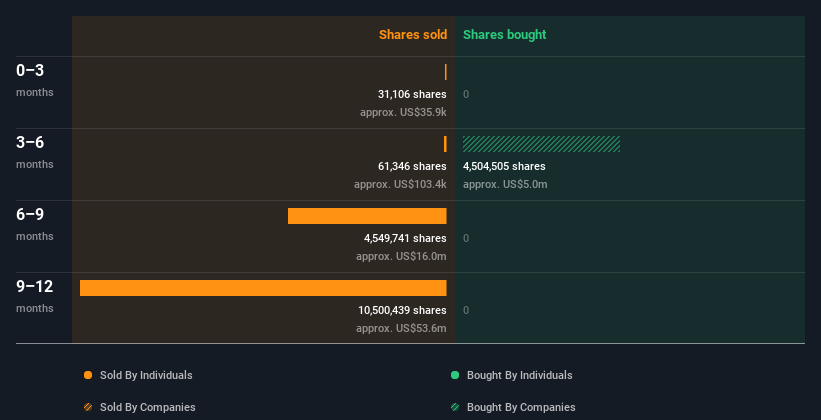
Task: Click the long orange bar for 9–12 months
Action: tap(263, 288)
